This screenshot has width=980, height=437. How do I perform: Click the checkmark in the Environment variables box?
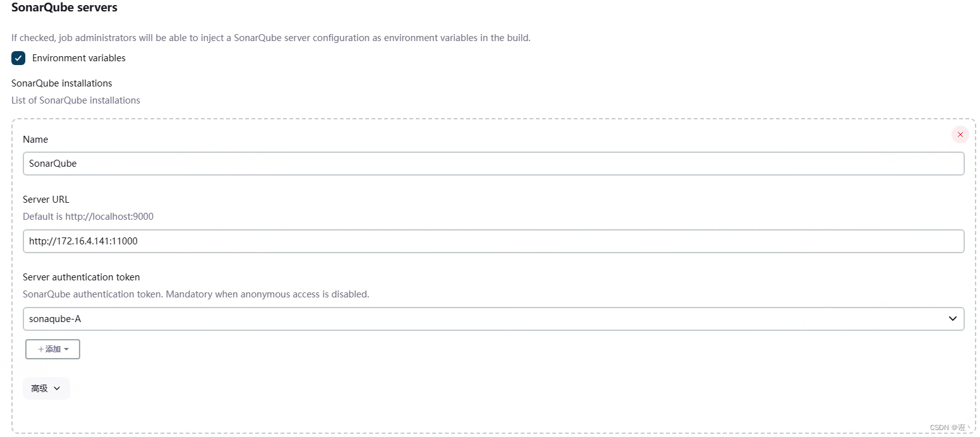tap(18, 57)
